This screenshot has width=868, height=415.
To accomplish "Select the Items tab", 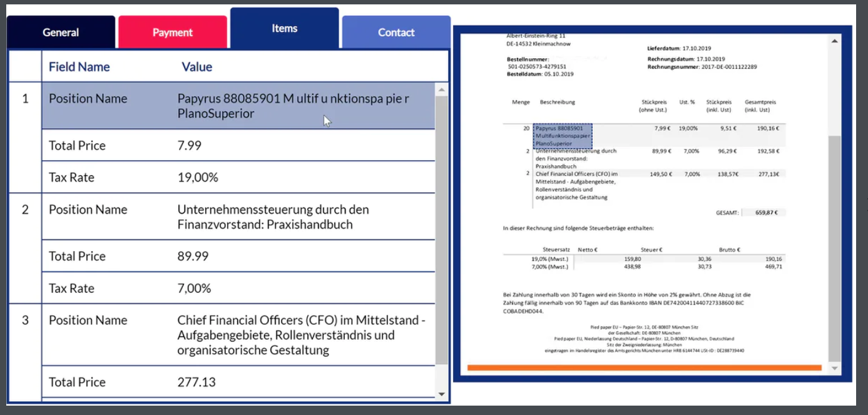I will pyautogui.click(x=285, y=28).
